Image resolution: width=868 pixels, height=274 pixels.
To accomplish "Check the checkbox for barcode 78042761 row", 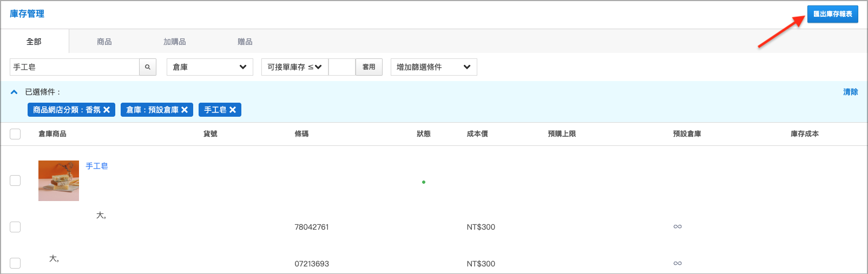I will [15, 227].
